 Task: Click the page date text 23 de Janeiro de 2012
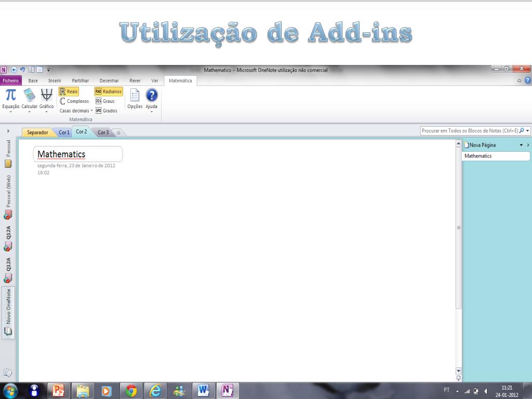(x=92, y=166)
